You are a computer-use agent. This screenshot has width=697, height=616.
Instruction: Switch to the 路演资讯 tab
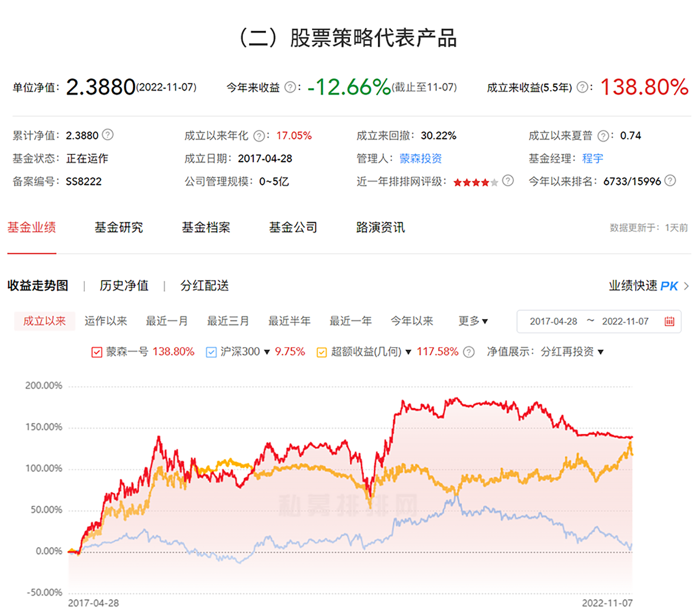pyautogui.click(x=380, y=227)
